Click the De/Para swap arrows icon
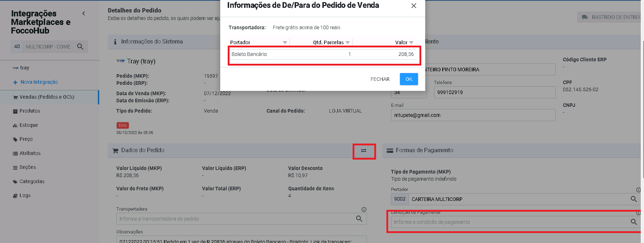The image size is (644, 243). click(364, 151)
